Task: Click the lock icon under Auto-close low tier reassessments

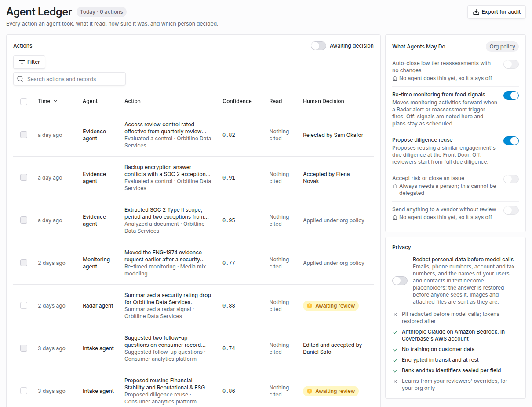Action: pos(395,78)
